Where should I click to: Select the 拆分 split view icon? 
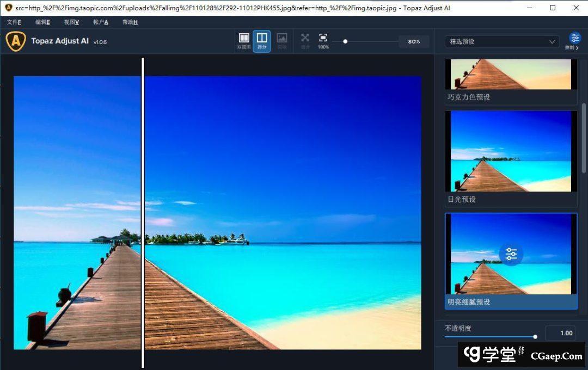(x=262, y=38)
